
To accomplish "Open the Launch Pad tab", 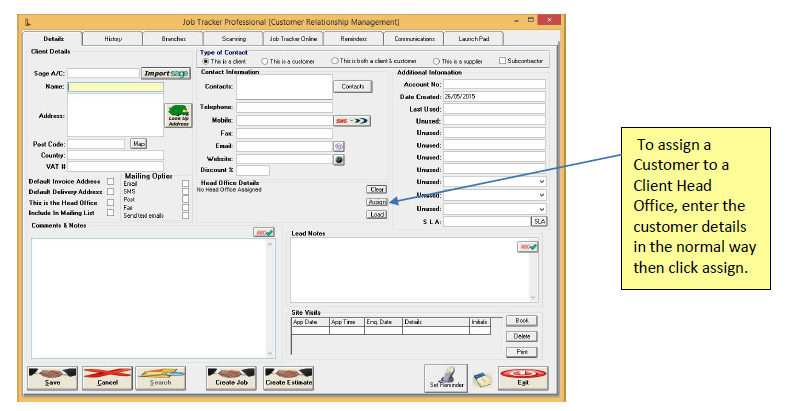I will 474,39.
